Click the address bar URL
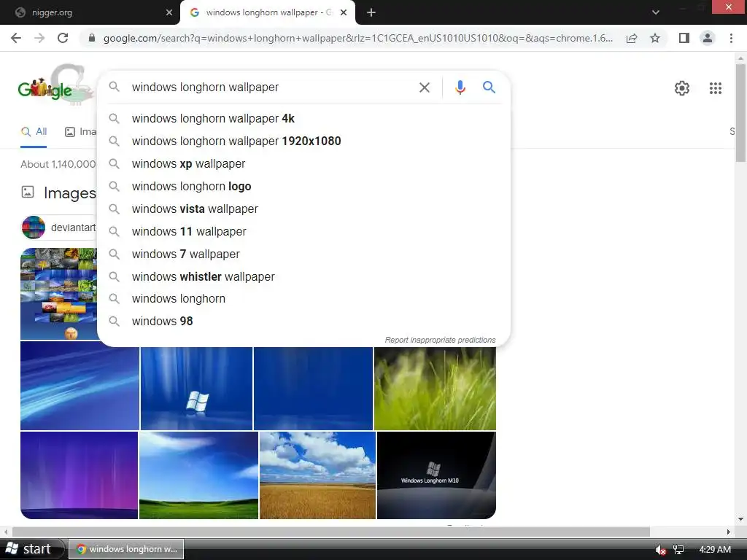The height and width of the screenshot is (560, 747). click(357, 38)
